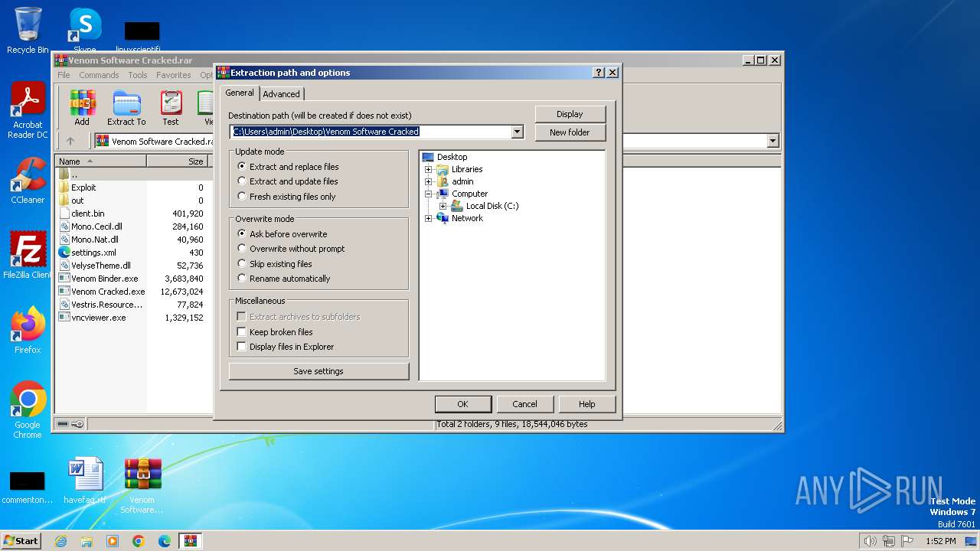
Task: Switch to the Advanced tab
Action: (x=282, y=94)
